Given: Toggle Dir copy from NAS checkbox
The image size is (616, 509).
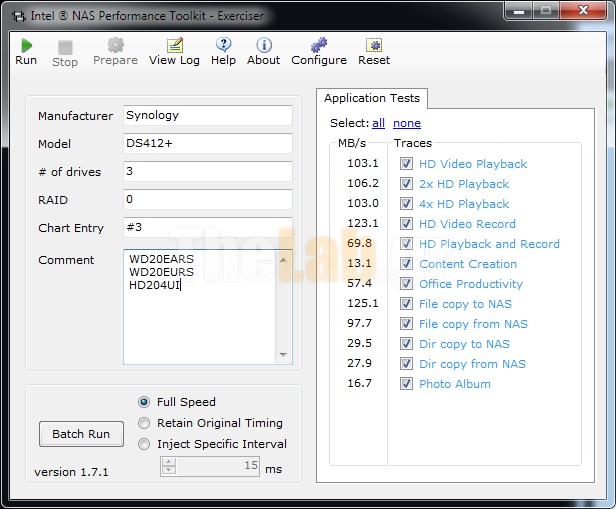Looking at the screenshot, I should (406, 364).
